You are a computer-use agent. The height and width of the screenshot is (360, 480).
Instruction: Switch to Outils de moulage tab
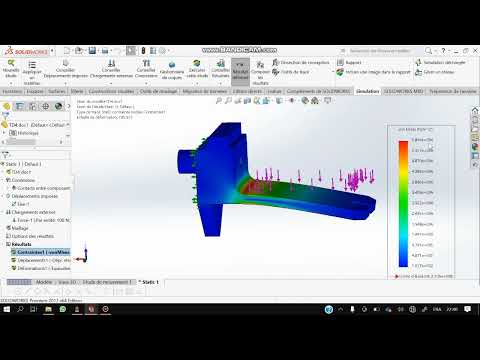[x=158, y=91]
